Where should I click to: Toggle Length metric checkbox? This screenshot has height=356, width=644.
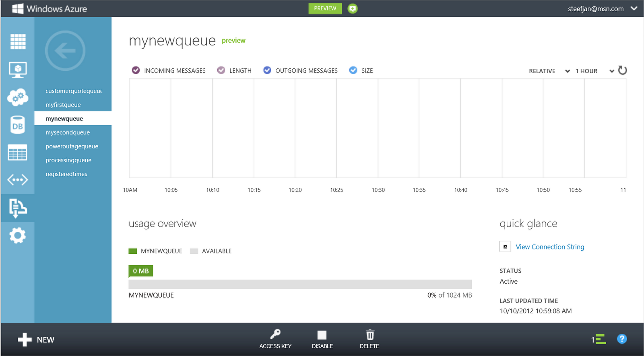221,70
